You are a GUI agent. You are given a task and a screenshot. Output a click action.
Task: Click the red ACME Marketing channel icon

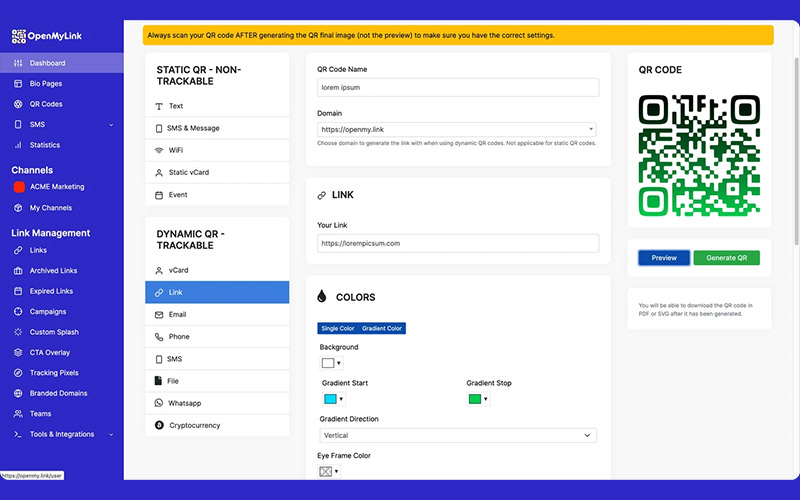pyautogui.click(x=19, y=187)
